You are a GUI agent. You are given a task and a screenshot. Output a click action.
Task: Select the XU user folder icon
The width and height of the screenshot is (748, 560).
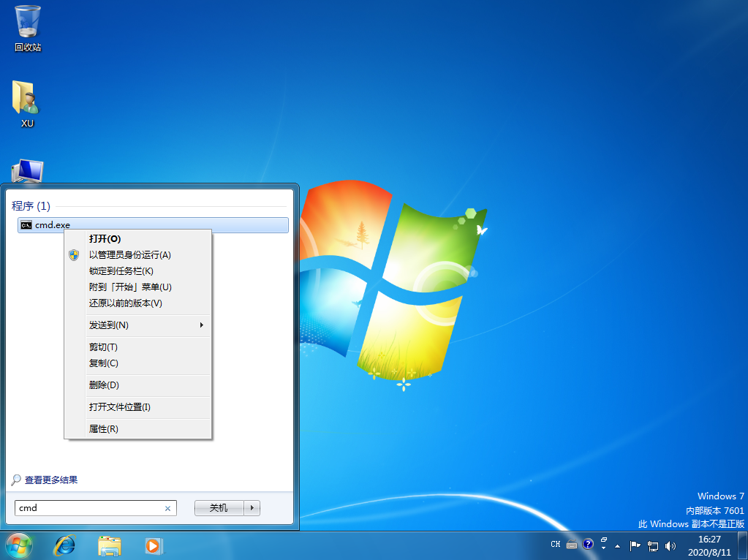27,104
